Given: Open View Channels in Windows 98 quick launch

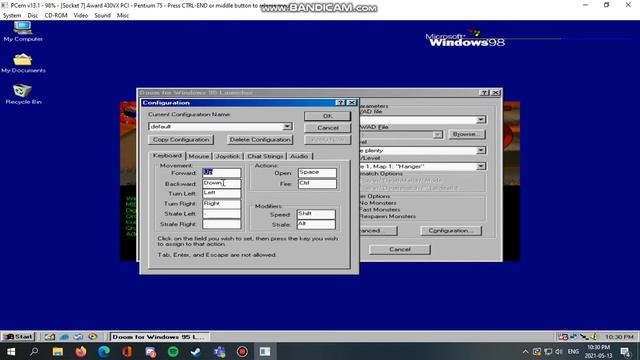Looking at the screenshot, I should point(93,337).
